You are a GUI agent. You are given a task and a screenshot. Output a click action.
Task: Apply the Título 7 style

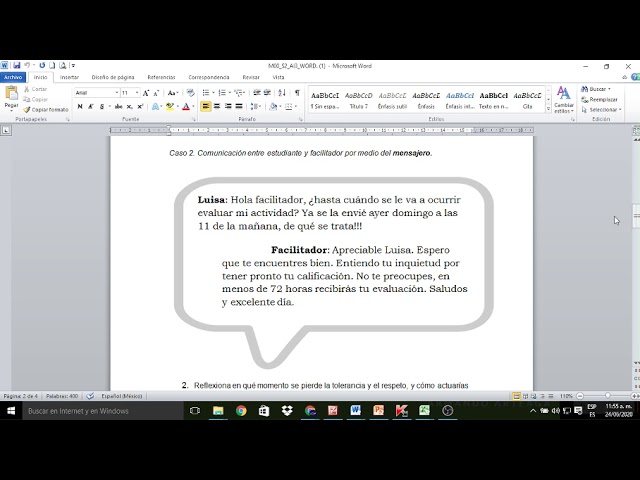pyautogui.click(x=359, y=100)
